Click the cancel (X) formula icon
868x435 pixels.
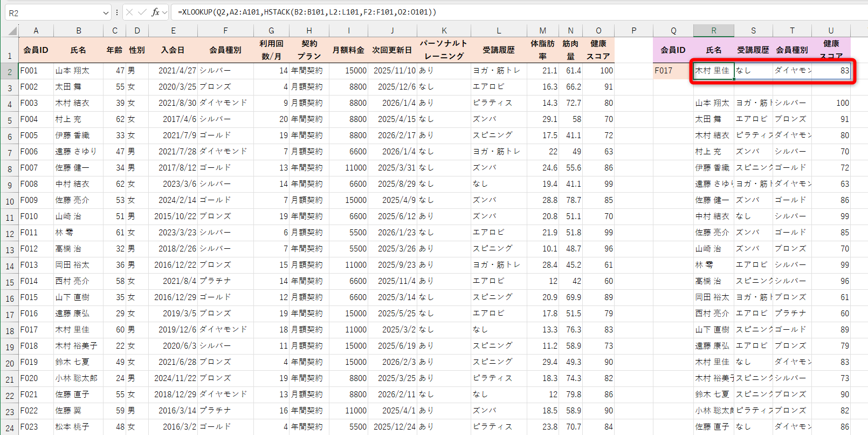(x=129, y=12)
